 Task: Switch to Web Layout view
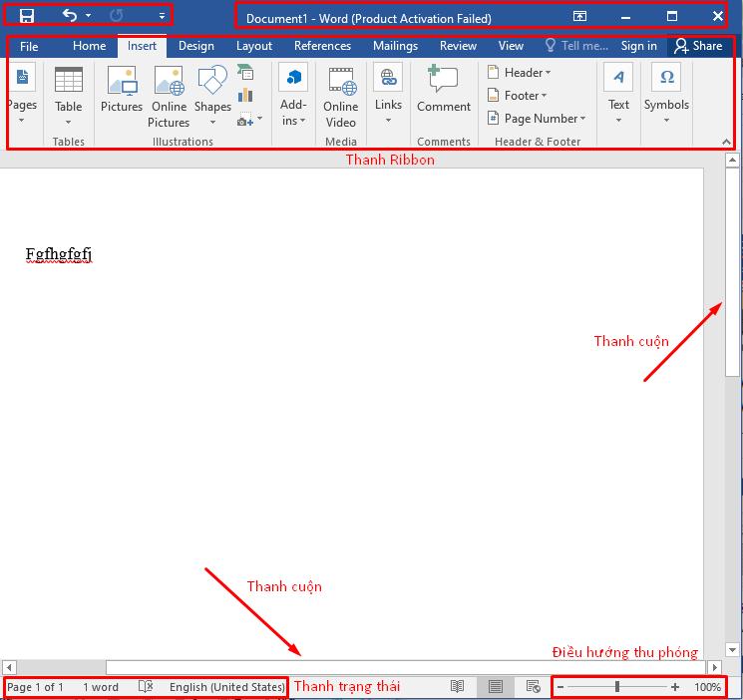pyautogui.click(x=533, y=687)
